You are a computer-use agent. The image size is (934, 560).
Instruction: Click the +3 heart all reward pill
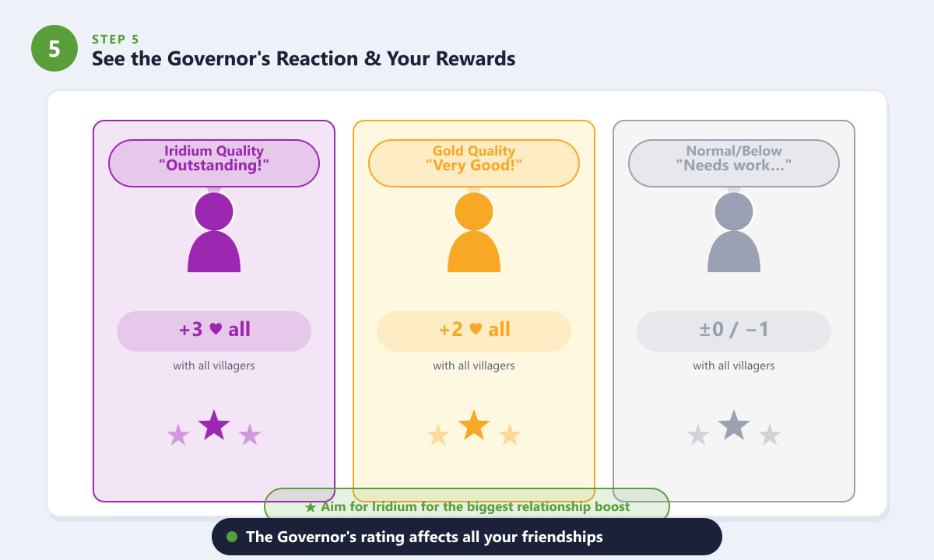214,331
